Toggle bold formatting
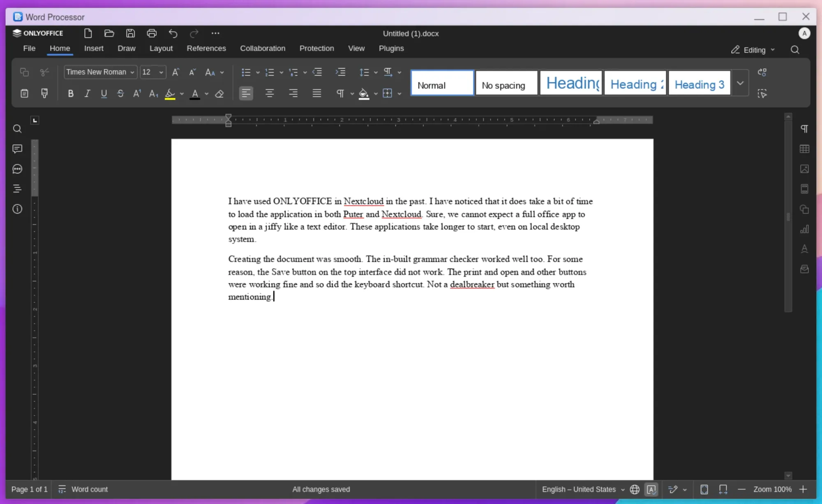 coord(70,93)
